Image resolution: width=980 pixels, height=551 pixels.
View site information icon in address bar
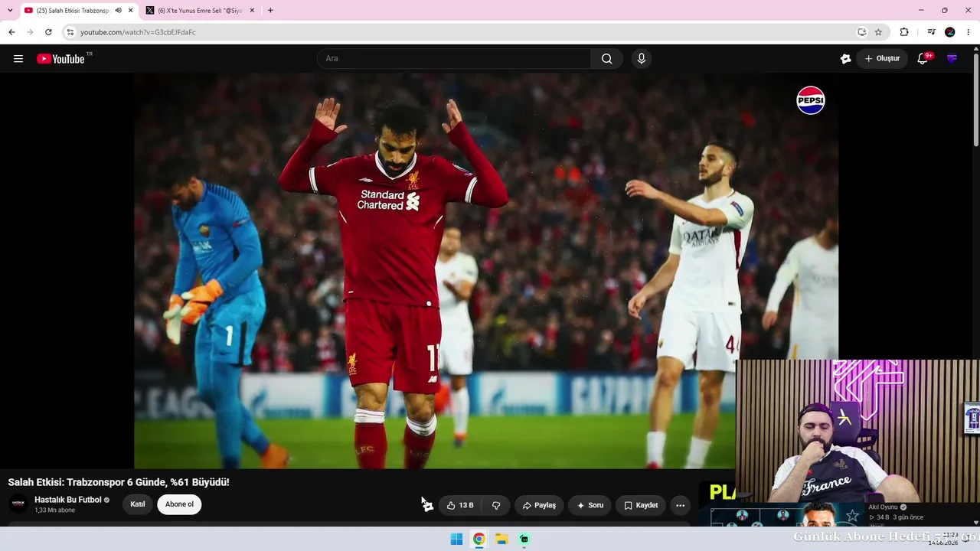tap(70, 32)
